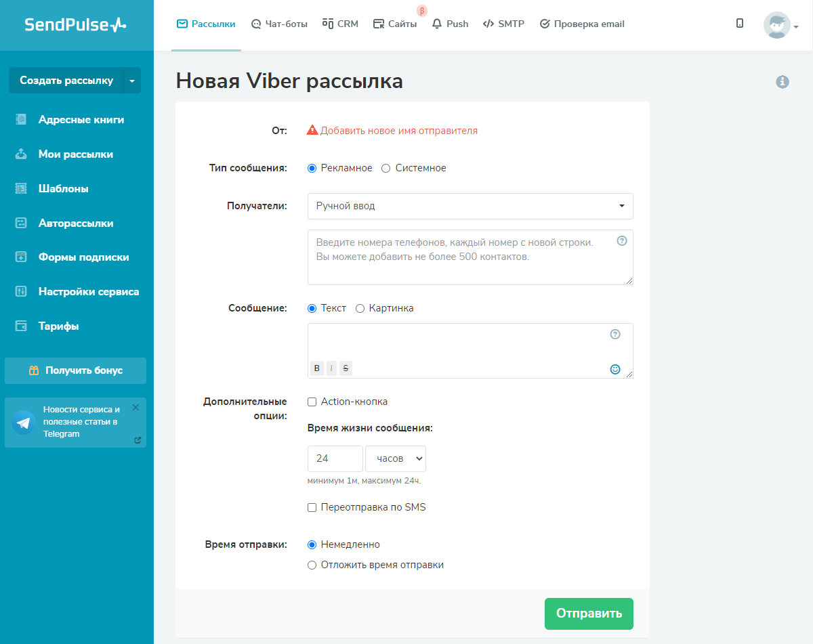Open Авторассылки in sidebar
The image size is (813, 644).
click(x=77, y=223)
